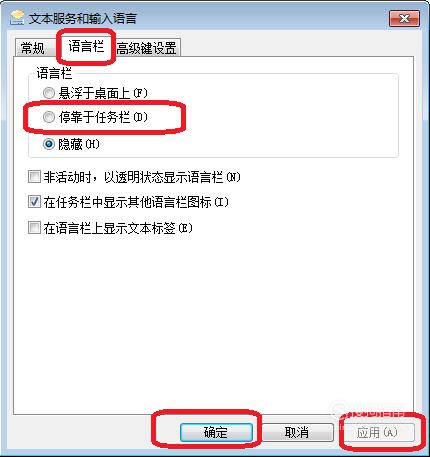Tick the 在语言栏上显示文本标签 checkbox
Screen dimensions: 430x457
coord(34,228)
